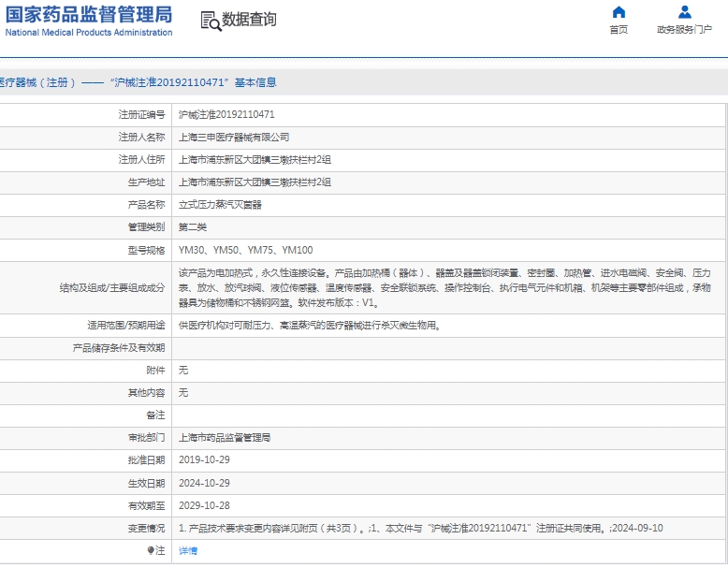The height and width of the screenshot is (568, 728).
Task: Click the 数据查询 heading text
Action: (x=249, y=20)
